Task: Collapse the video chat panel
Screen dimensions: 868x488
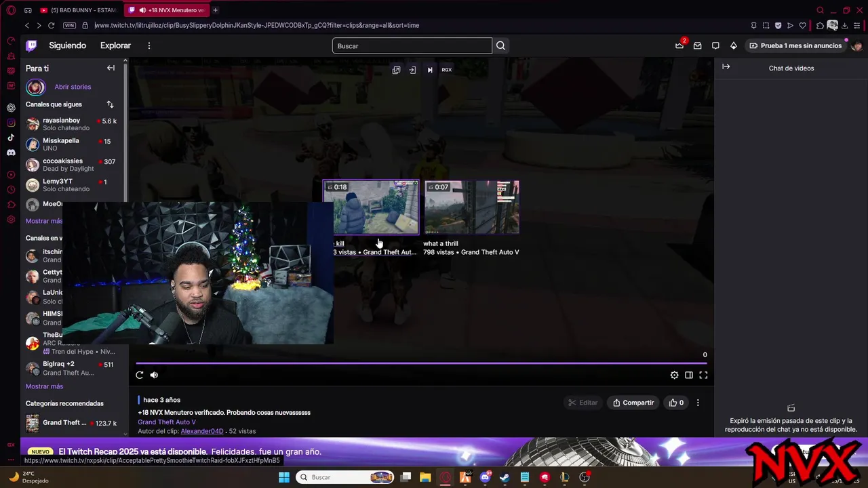Action: tap(726, 67)
